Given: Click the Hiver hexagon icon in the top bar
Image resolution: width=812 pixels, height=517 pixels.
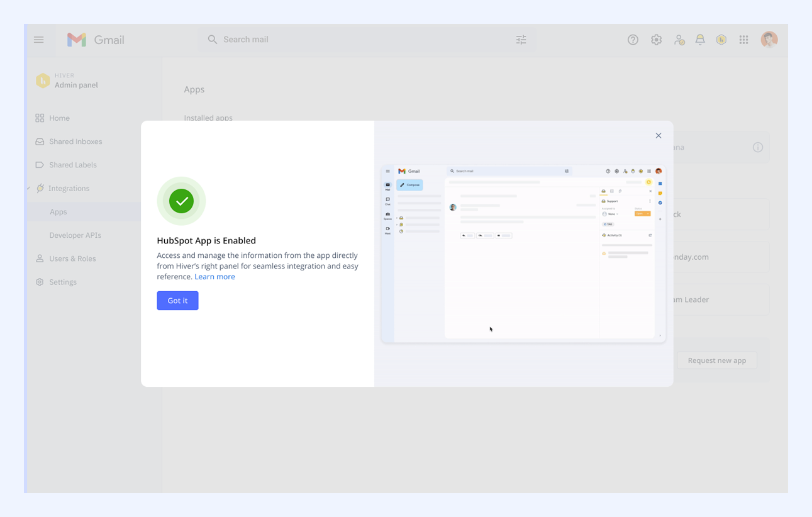Looking at the screenshot, I should coord(721,40).
